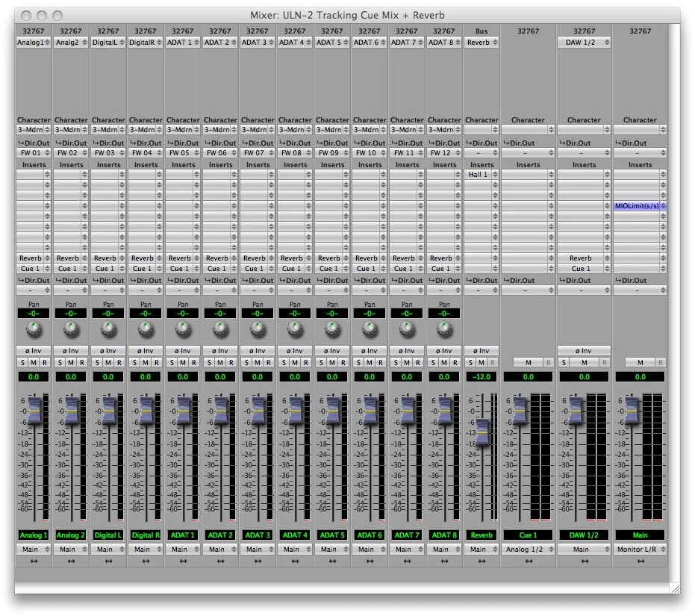Screen dimensions: 695x616
Task: Record-enable the Digital L channel
Action: coord(119,362)
